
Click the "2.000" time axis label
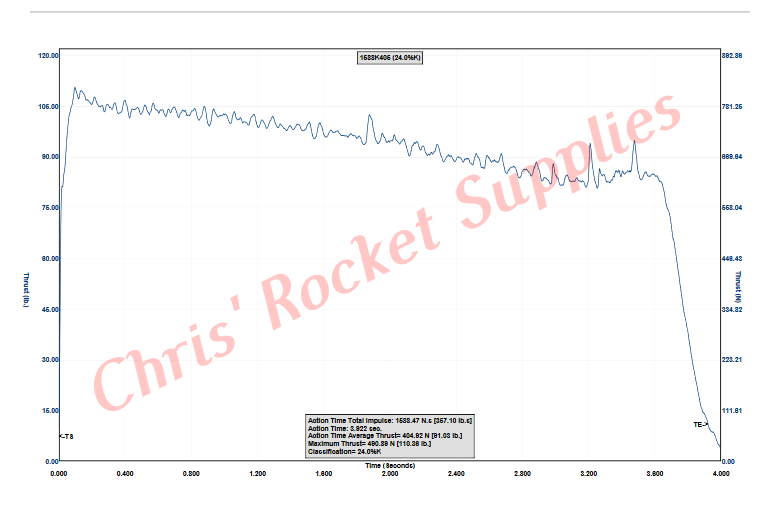[x=389, y=473]
